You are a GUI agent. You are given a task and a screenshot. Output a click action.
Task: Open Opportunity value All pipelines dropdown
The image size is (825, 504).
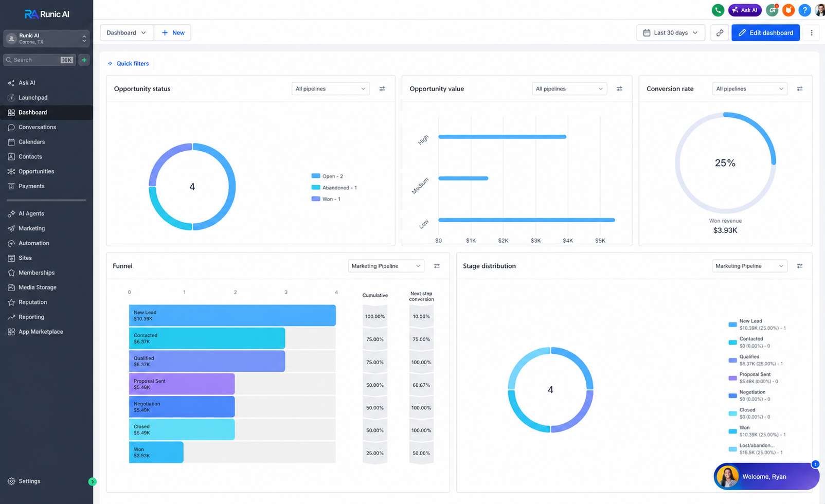(x=569, y=88)
